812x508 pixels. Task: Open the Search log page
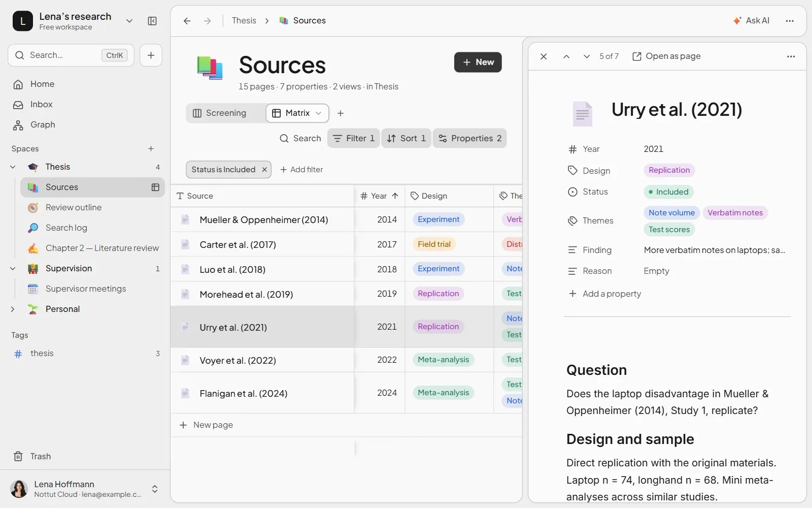tap(92, 228)
